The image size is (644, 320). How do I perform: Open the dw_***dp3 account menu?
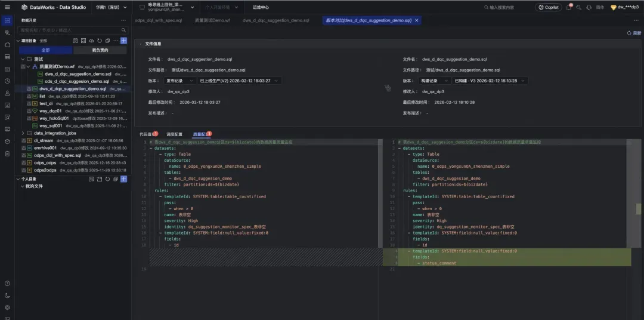coord(625,7)
